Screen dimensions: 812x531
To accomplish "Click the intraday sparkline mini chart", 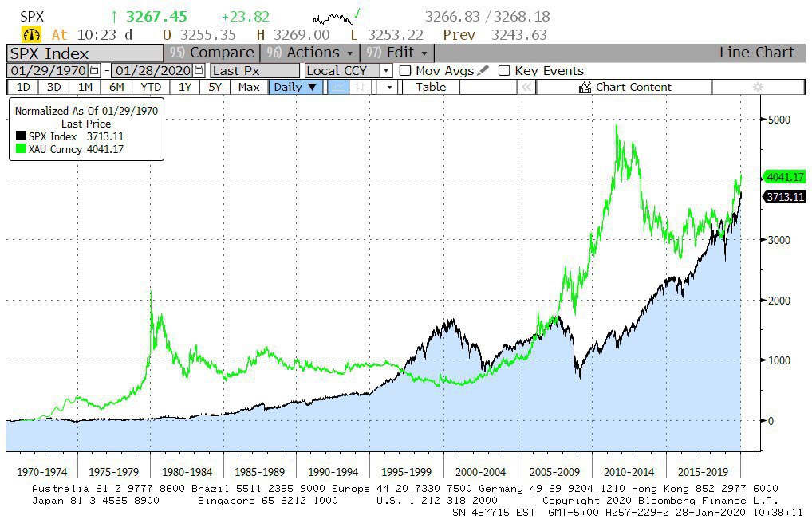I will click(x=336, y=17).
